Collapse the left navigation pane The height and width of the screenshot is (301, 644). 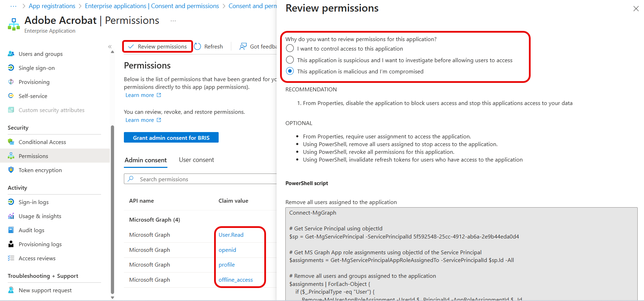[x=110, y=46]
